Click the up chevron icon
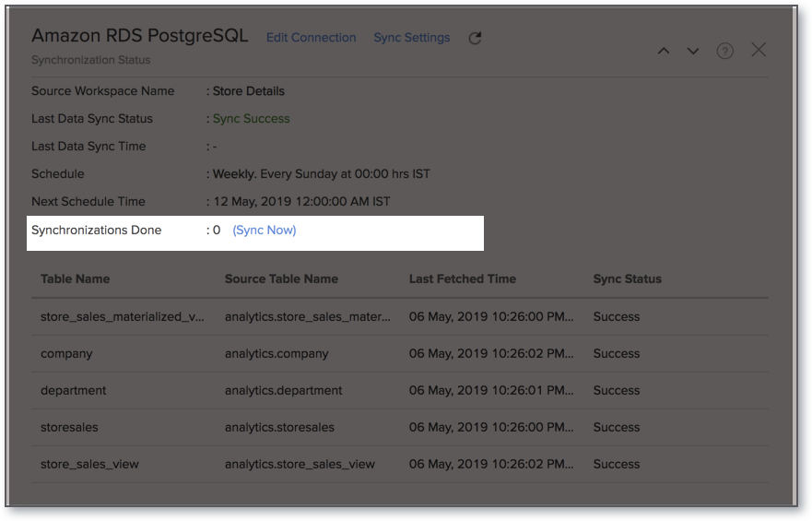The image size is (812, 521). pyautogui.click(x=664, y=51)
